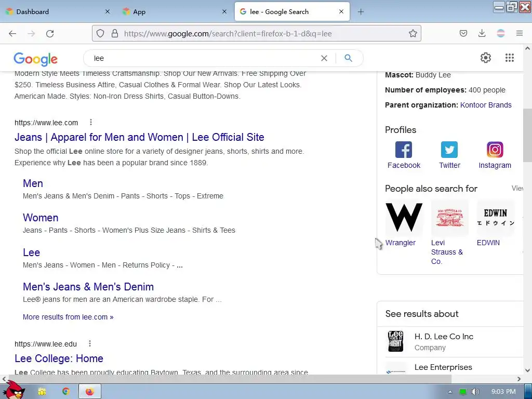This screenshot has width=532, height=399.
Task: Close the App tab
Action: tap(224, 11)
